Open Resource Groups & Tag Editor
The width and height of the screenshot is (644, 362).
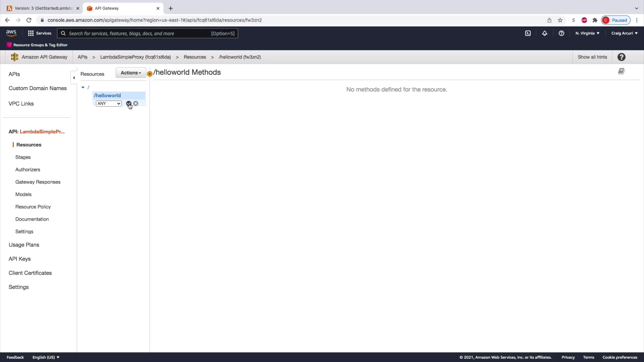click(x=37, y=45)
